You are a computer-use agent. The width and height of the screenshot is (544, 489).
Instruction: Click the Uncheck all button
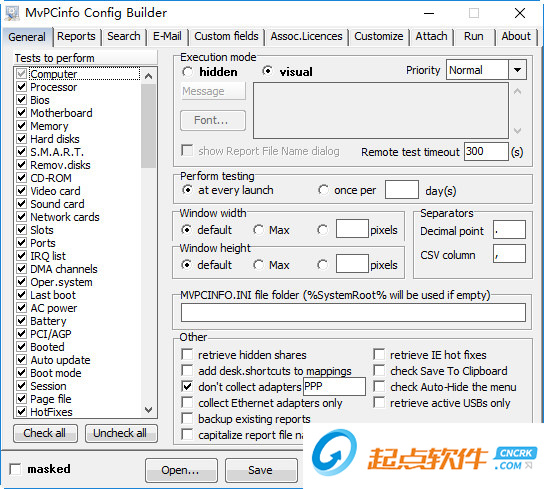pos(121,433)
